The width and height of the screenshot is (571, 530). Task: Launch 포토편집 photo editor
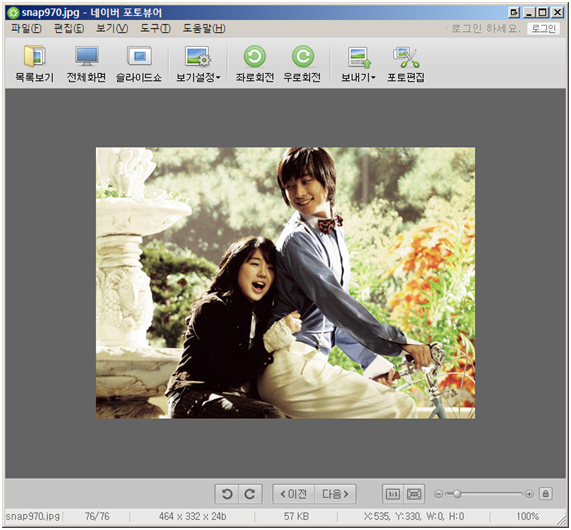tap(406, 64)
